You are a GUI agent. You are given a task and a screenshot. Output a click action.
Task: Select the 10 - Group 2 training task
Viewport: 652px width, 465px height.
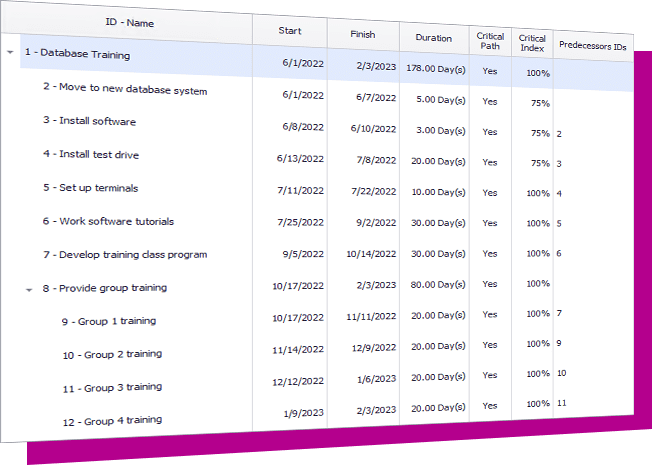point(112,354)
